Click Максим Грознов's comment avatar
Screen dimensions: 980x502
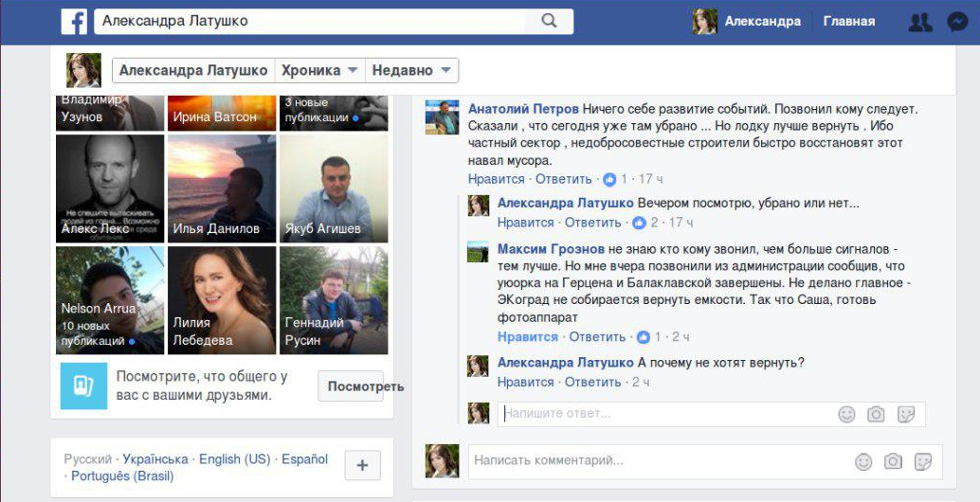[x=478, y=252]
